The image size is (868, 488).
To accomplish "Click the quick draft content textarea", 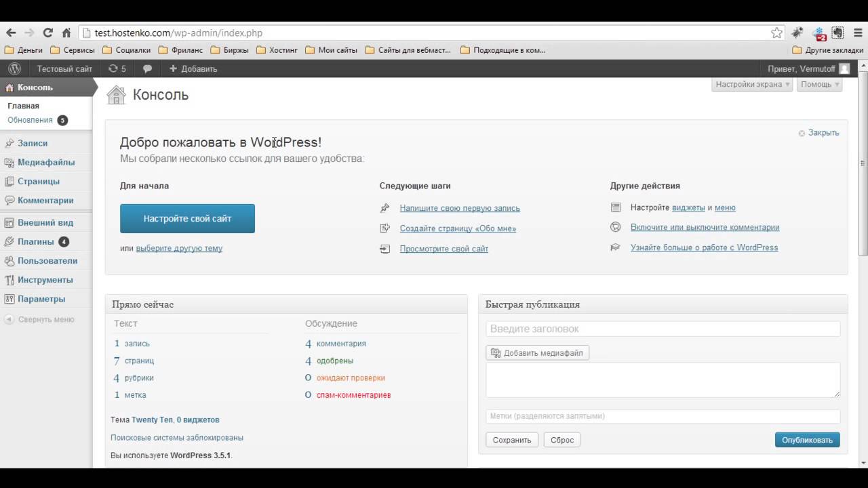I will [x=663, y=380].
